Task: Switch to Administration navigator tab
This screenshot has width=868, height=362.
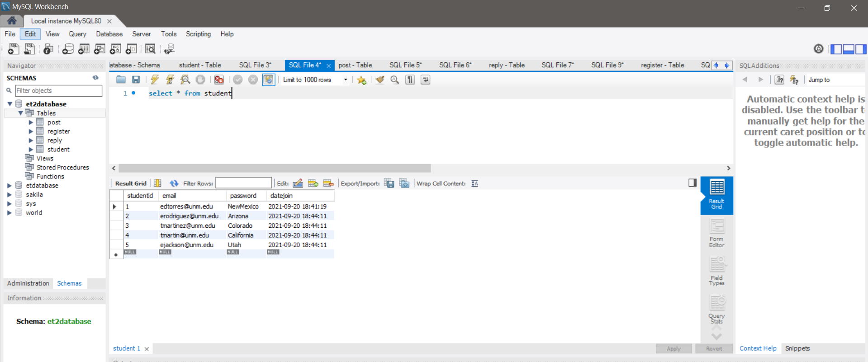Action: (x=28, y=283)
